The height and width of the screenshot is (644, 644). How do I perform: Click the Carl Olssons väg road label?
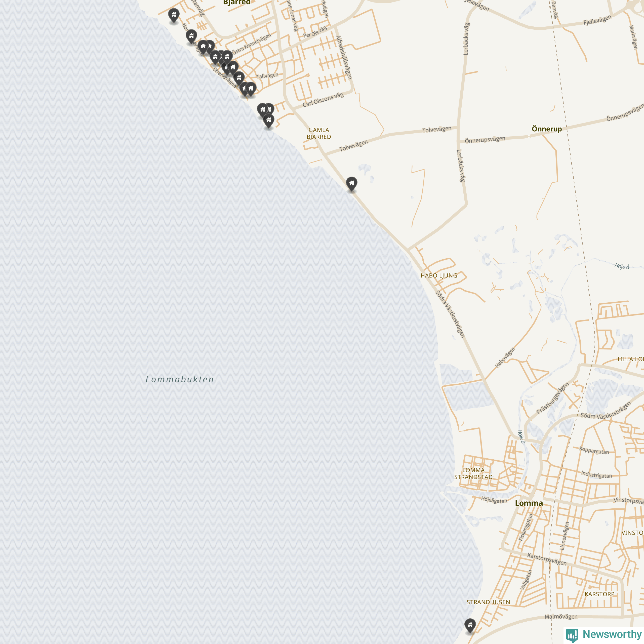[323, 100]
